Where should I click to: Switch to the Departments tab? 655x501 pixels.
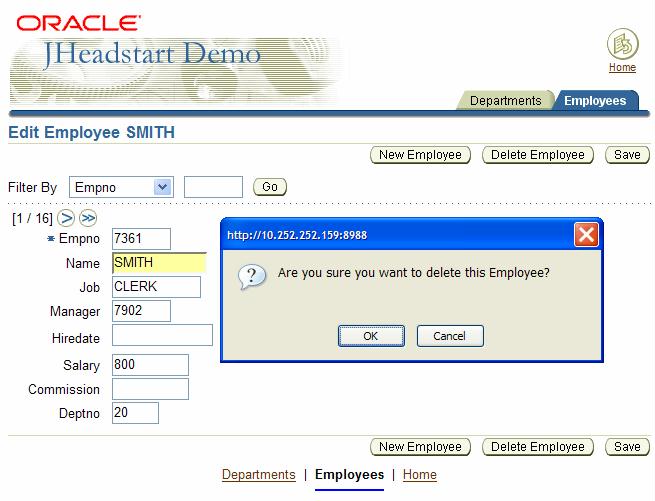click(x=505, y=100)
